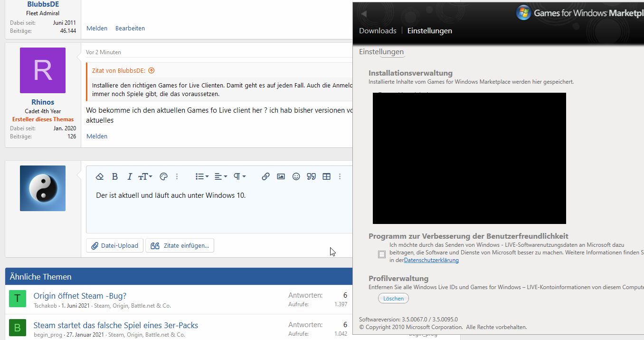Open more options after the palette icon
644x340 pixels.
point(177,176)
